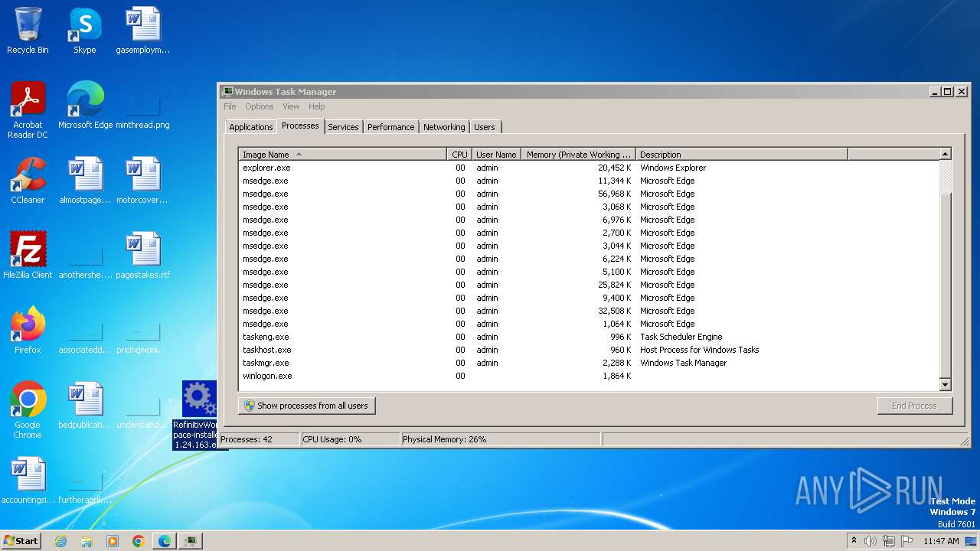This screenshot has width=980, height=551.
Task: Select the bedpublicati Word document icon
Action: 85,406
